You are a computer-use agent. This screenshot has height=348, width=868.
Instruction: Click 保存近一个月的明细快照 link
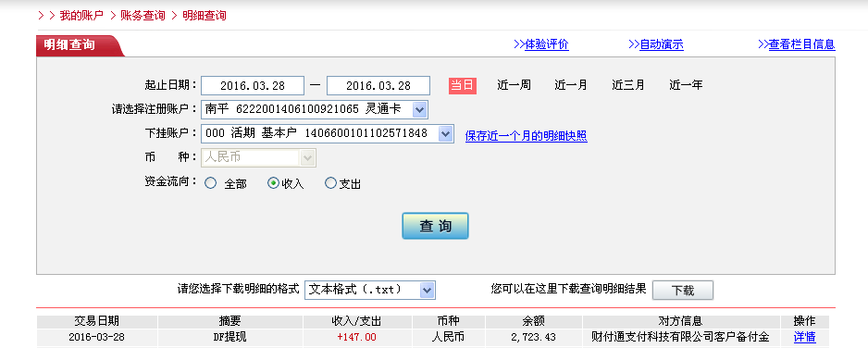click(526, 136)
